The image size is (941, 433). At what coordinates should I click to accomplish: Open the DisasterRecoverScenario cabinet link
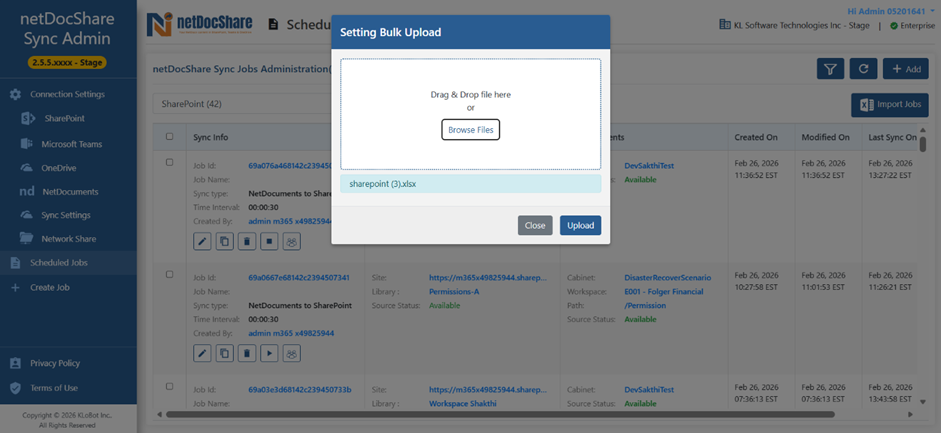pos(667,278)
